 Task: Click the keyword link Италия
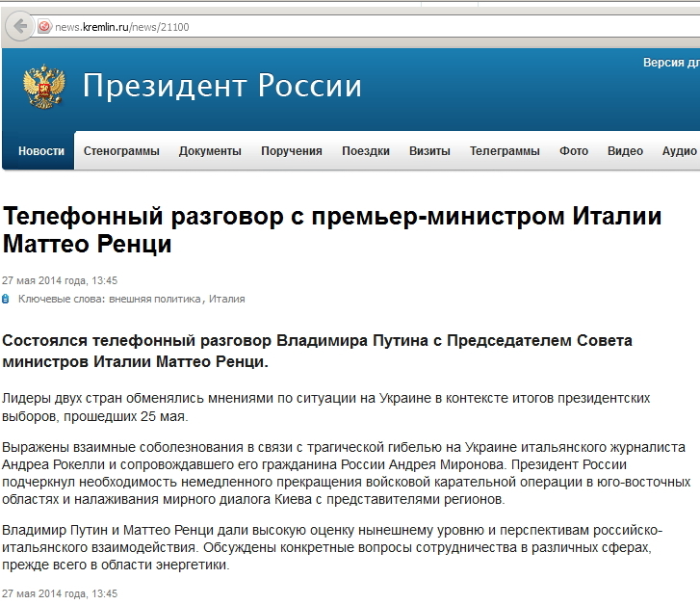227,299
